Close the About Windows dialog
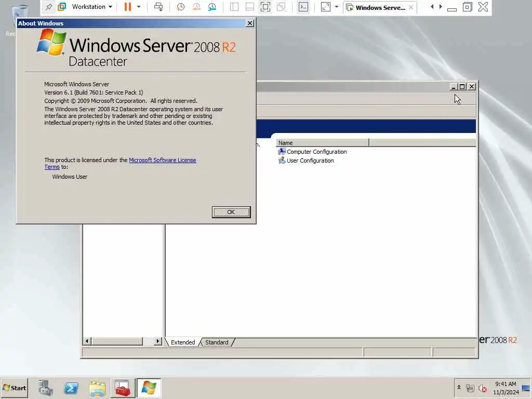Image resolution: width=532 pixels, height=399 pixels. 250,23
